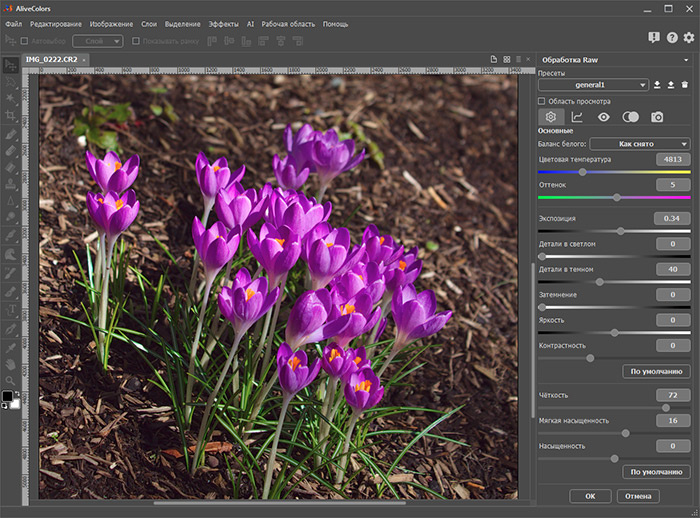700x518 pixels.
Task: Select the eye preview tab icon
Action: (604, 117)
